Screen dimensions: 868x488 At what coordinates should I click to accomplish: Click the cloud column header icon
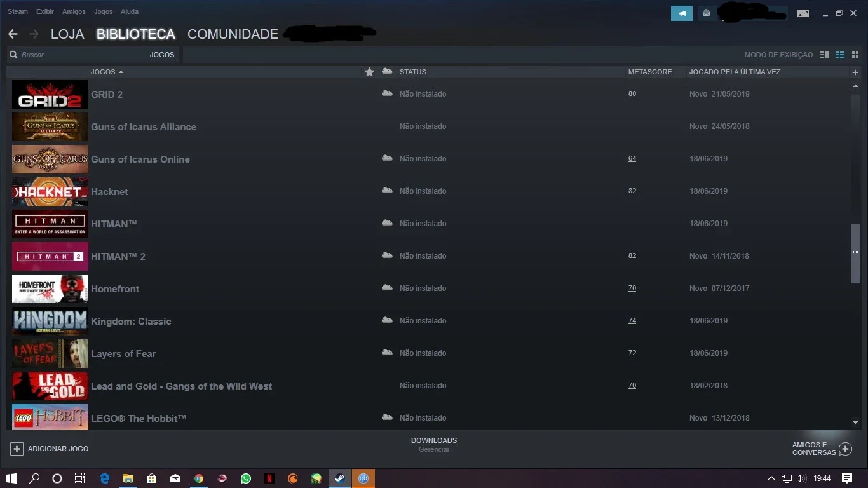coord(387,72)
